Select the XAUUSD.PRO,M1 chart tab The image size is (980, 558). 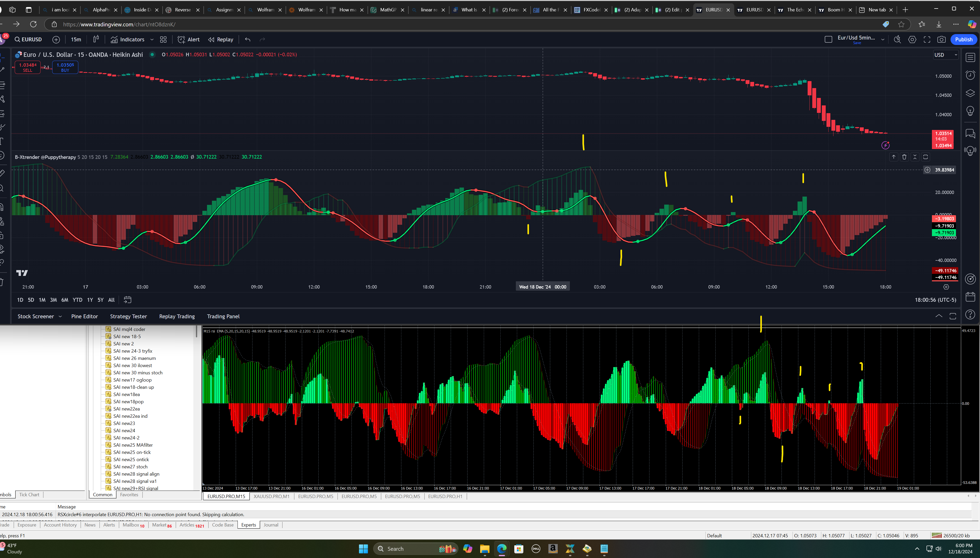(271, 496)
